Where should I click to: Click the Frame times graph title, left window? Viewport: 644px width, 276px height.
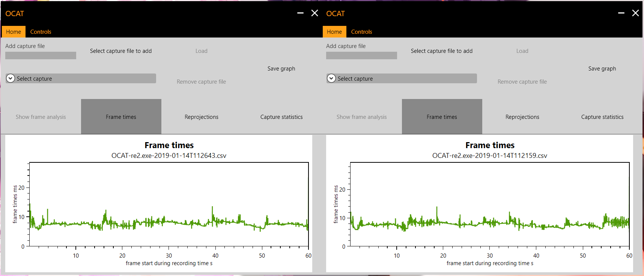coord(169,145)
